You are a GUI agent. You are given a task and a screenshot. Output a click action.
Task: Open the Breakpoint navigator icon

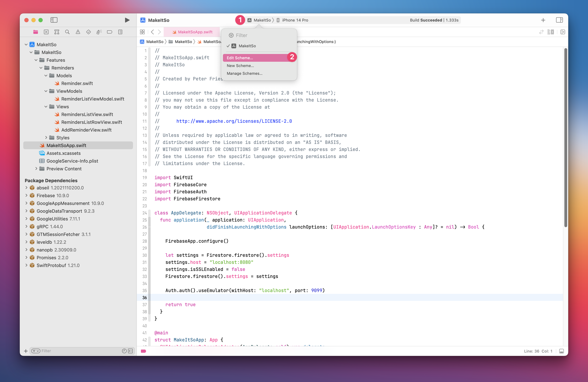(x=110, y=32)
